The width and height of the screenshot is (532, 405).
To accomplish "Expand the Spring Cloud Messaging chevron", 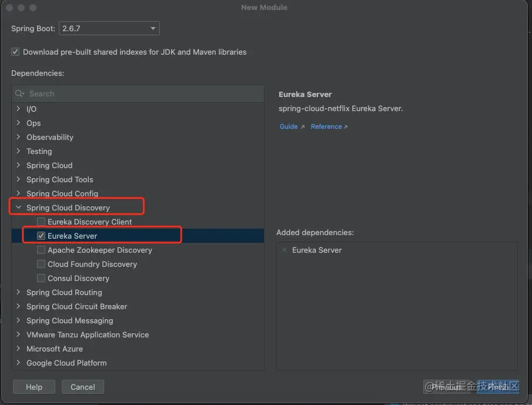I will (x=18, y=320).
